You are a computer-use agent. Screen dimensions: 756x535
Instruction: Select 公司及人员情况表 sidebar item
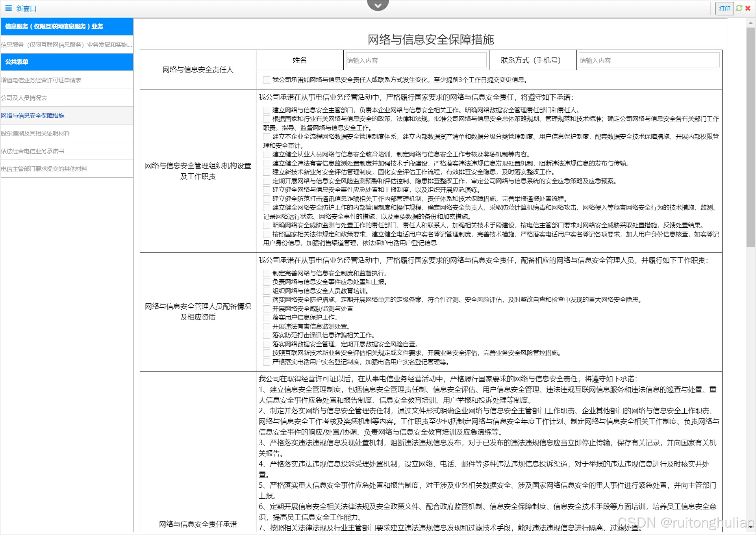tap(24, 98)
